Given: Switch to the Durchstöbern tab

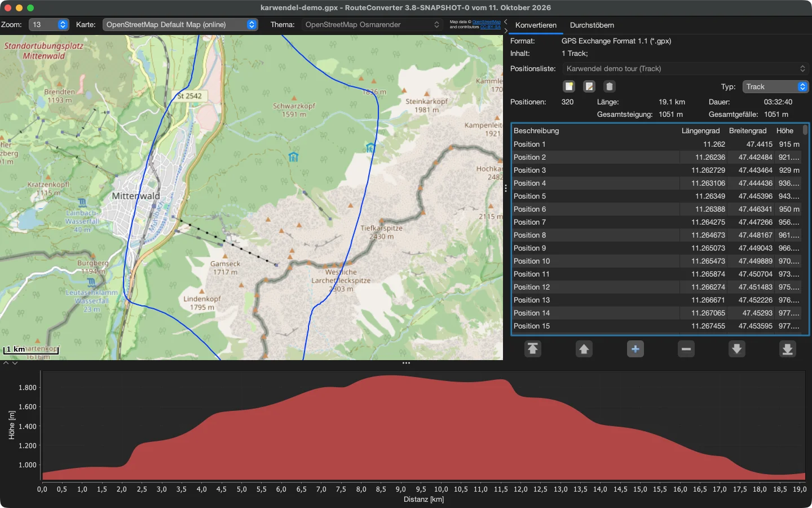Looking at the screenshot, I should click(x=592, y=25).
